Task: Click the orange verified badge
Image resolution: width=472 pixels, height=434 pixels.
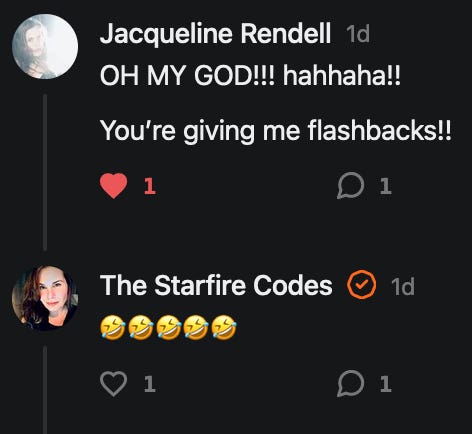Action: (x=362, y=285)
